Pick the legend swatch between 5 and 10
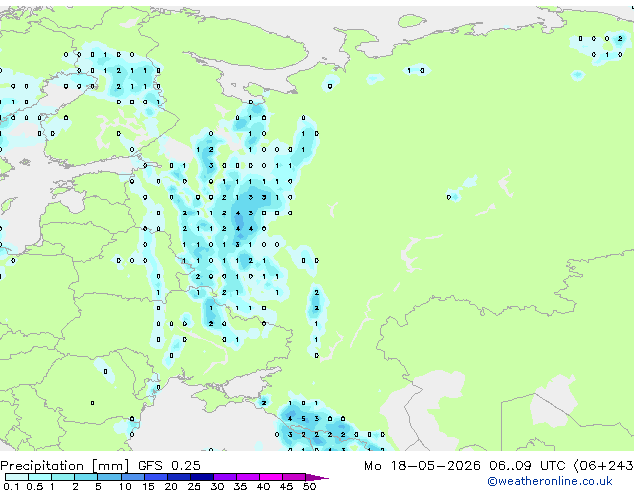634x490 pixels. (110, 477)
